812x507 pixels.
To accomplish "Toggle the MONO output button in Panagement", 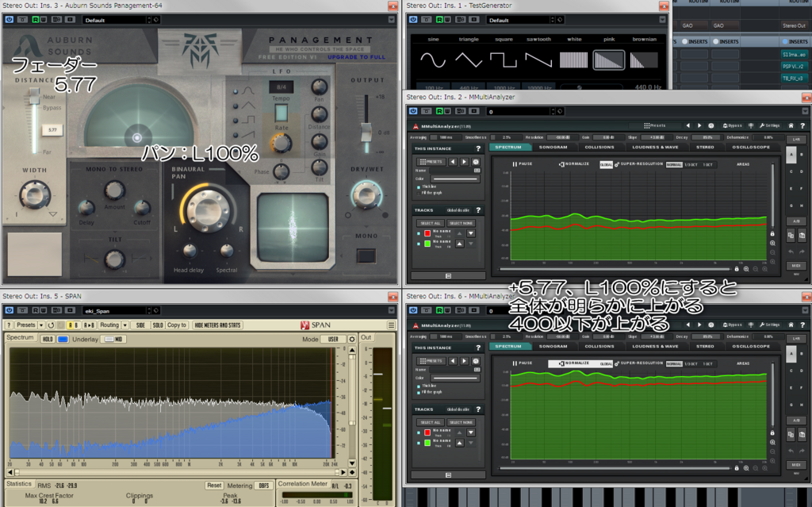I will pyautogui.click(x=366, y=255).
